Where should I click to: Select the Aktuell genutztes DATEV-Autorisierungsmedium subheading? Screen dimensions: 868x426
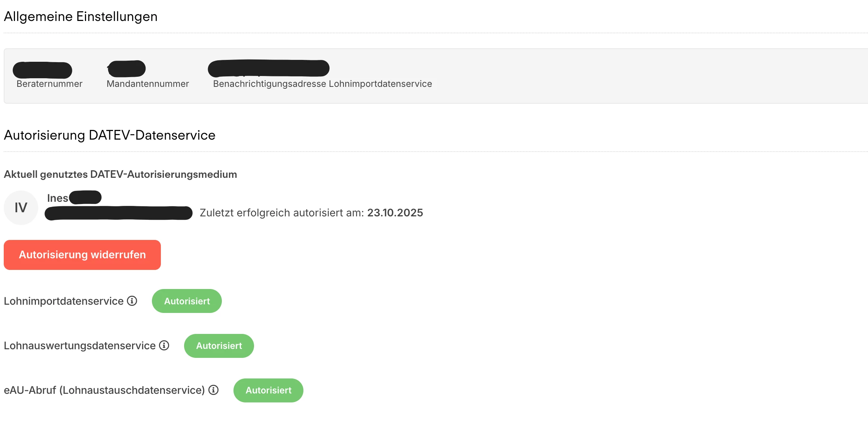coord(120,174)
